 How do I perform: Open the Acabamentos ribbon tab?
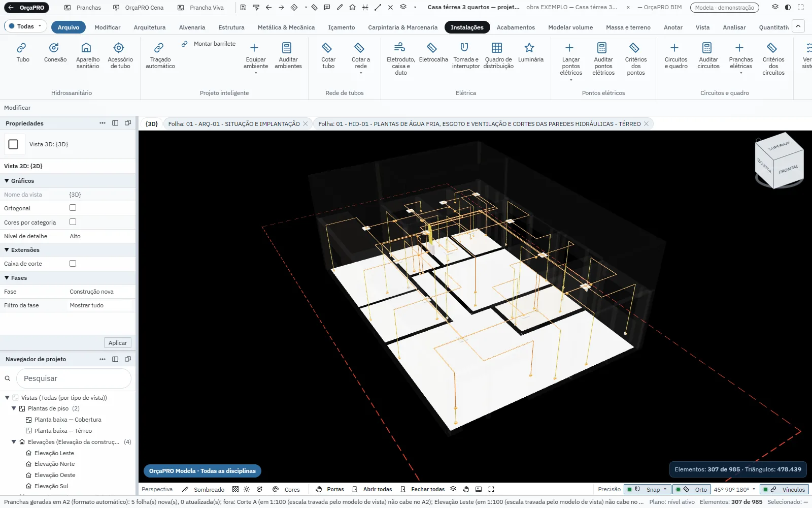pyautogui.click(x=516, y=27)
